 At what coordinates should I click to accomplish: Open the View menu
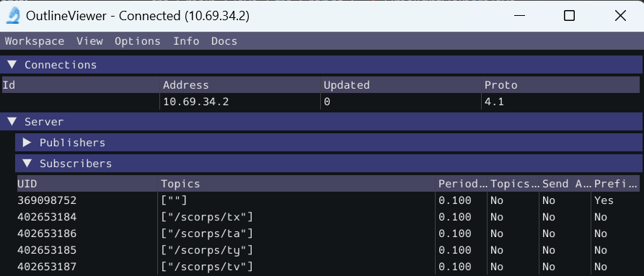[x=89, y=41]
